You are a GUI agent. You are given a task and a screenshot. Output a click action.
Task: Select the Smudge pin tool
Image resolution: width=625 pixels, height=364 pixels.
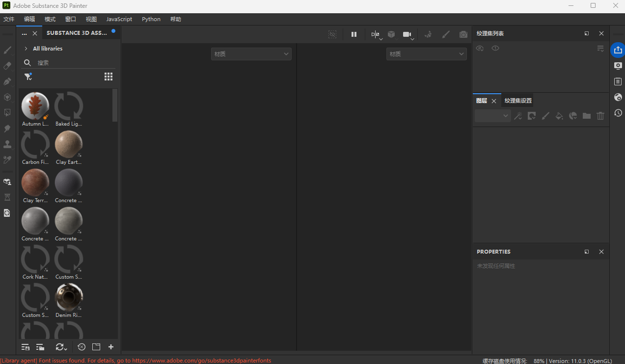pyautogui.click(x=7, y=129)
